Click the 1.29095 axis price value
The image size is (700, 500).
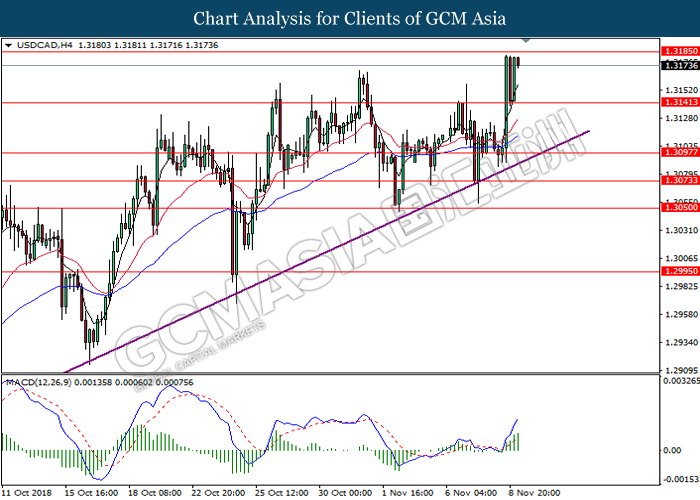coord(681,371)
